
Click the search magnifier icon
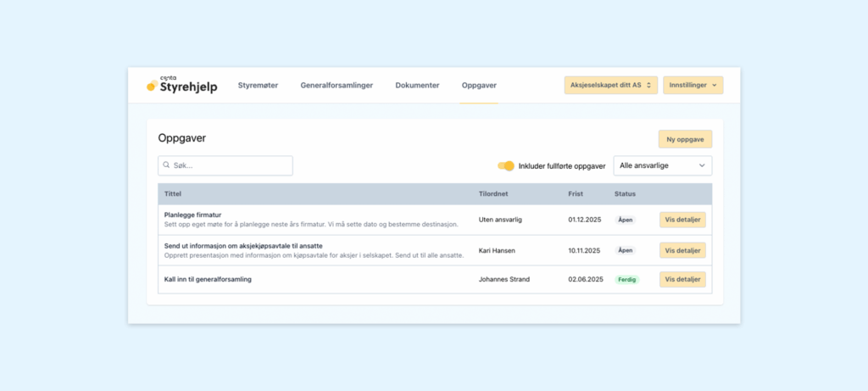click(x=167, y=165)
